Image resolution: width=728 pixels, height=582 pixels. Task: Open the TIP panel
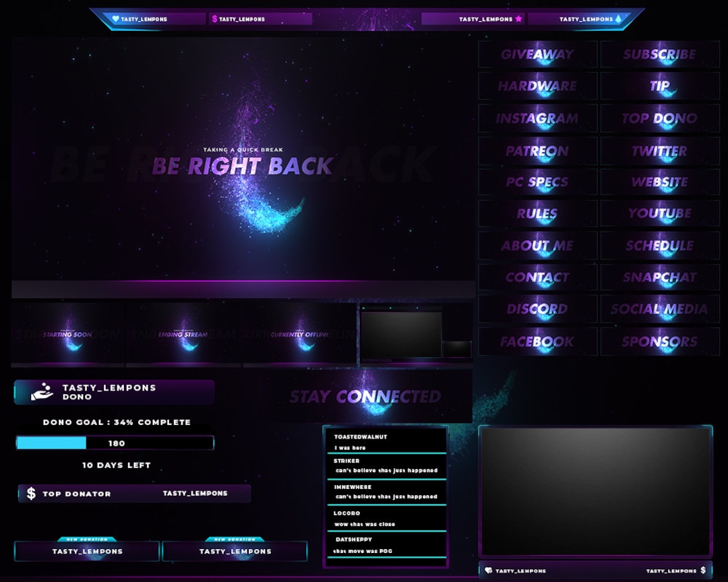tap(659, 86)
